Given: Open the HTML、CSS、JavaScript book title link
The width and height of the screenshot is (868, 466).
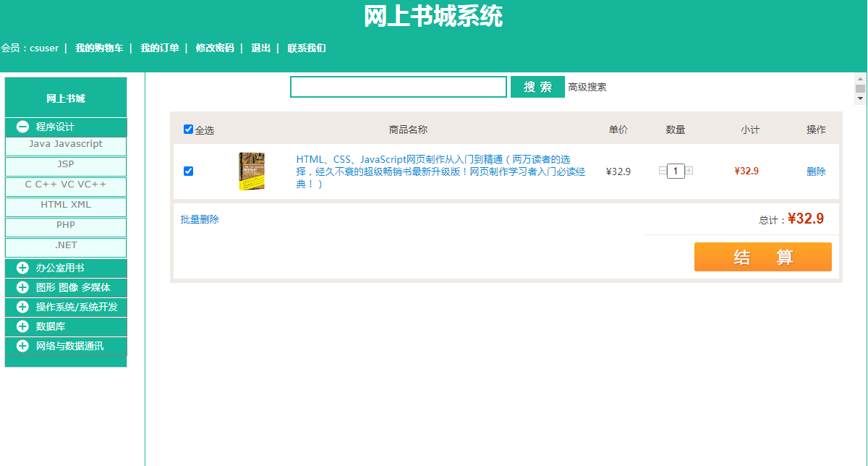Looking at the screenshot, I should 441,171.
